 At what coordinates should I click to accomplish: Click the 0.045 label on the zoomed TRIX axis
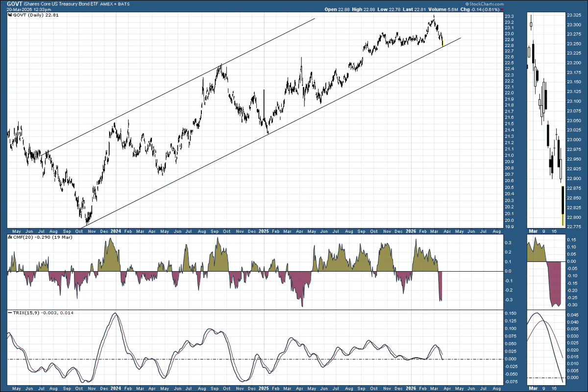[573, 316]
